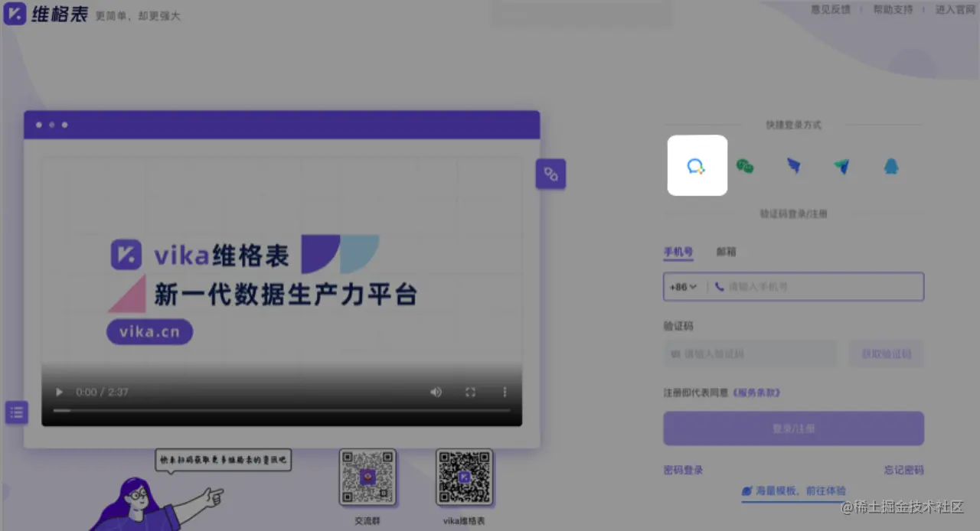The width and height of the screenshot is (980, 531).
Task: Click the 忘记密码 link
Action: 903,470
